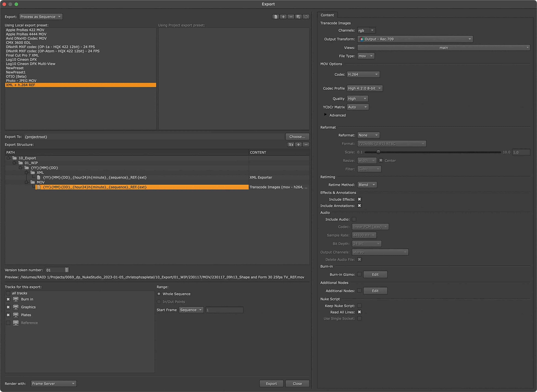Click the Scale slider handle
The width and height of the screenshot is (537, 392).
378,152
